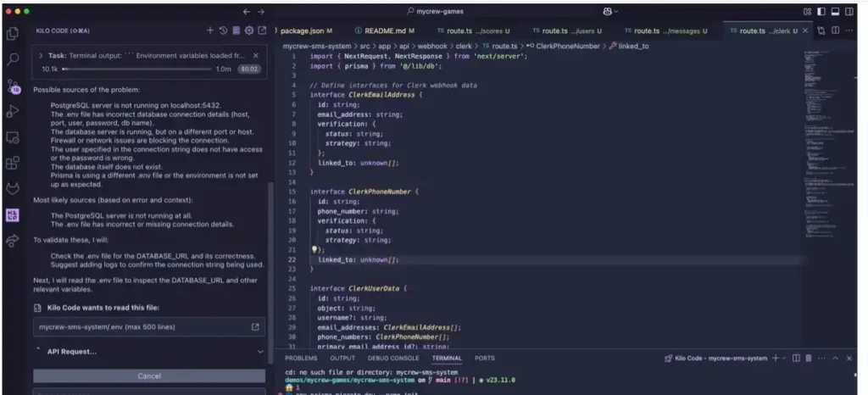Click the share arrow icon in activity bar
This screenshot has height=395, width=868.
pos(12,241)
